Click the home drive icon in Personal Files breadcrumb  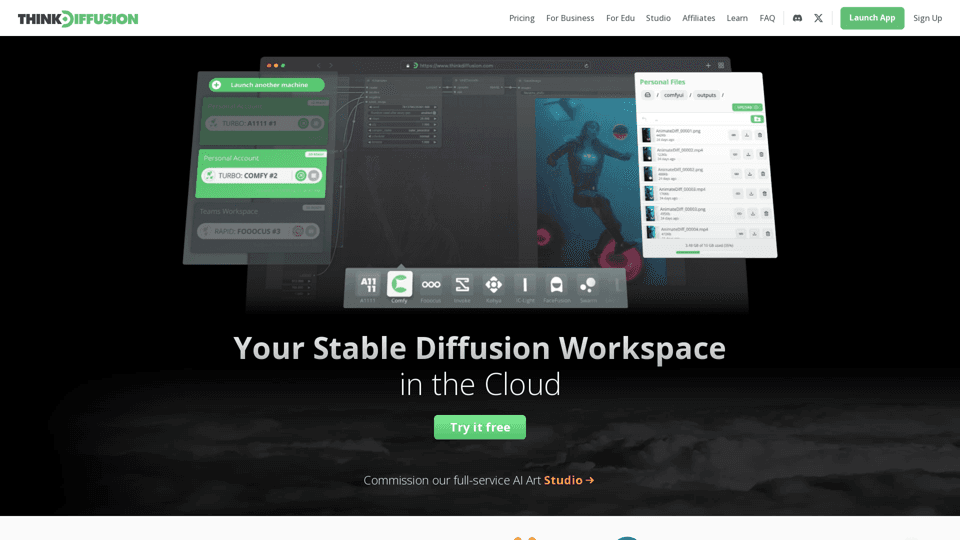(648, 95)
